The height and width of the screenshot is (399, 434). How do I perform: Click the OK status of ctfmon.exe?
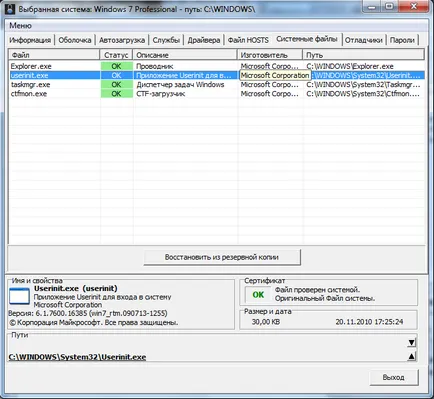tap(116, 94)
